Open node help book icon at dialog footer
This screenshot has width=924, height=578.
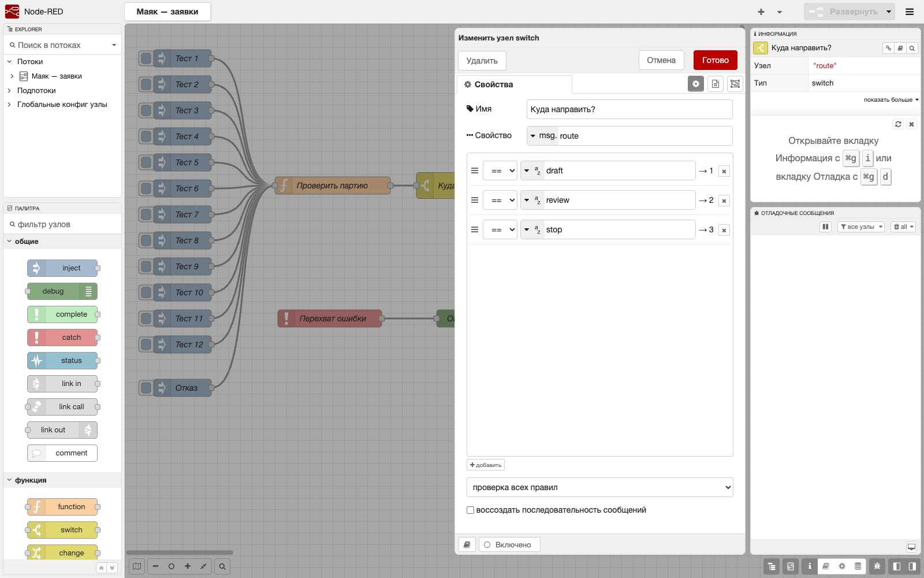coord(467,544)
